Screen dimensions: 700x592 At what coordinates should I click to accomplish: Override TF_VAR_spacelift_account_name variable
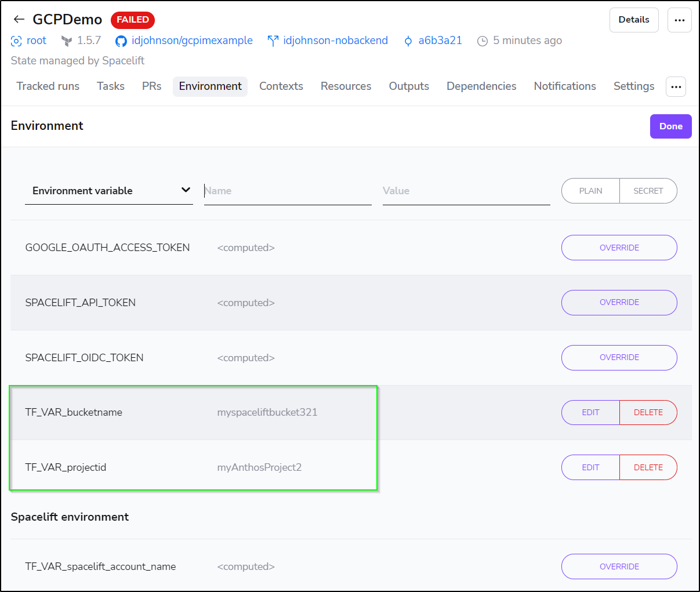tap(619, 566)
